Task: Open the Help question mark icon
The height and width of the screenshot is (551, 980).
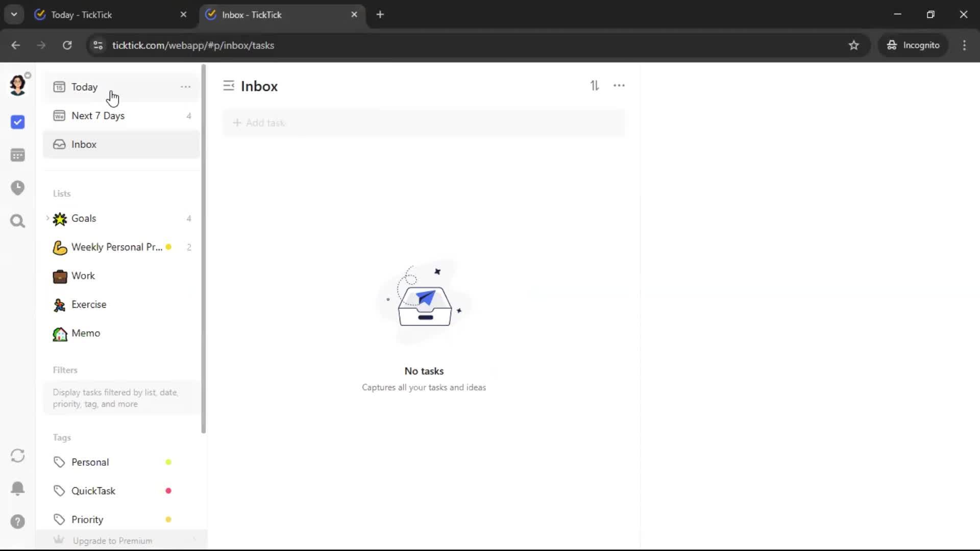Action: point(17,521)
